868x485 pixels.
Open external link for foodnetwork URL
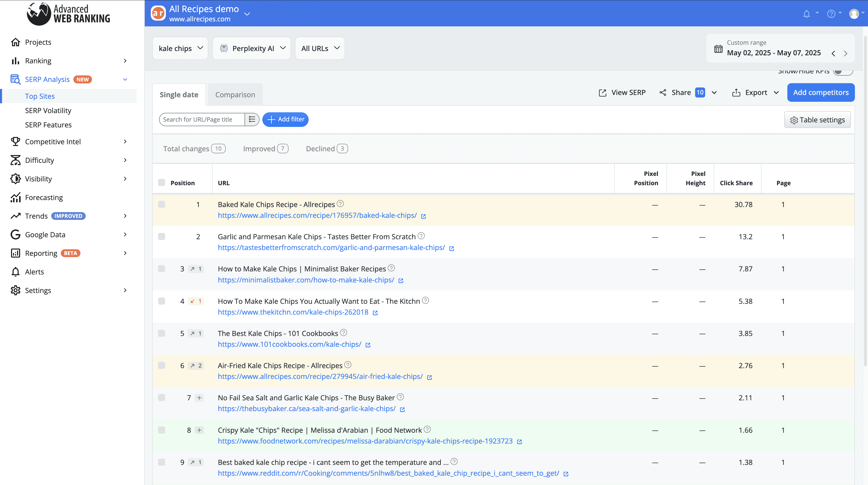pyautogui.click(x=519, y=442)
